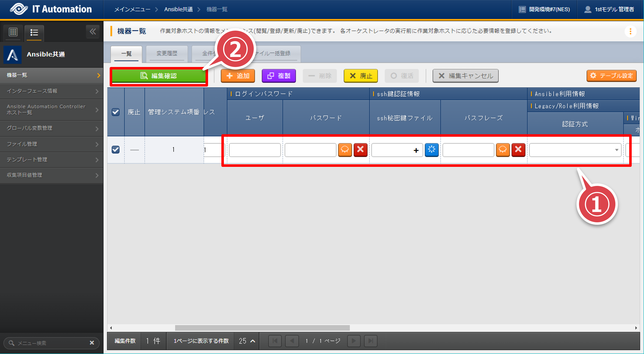Click the list view icon in sidebar
This screenshot has height=354, width=644.
click(34, 32)
